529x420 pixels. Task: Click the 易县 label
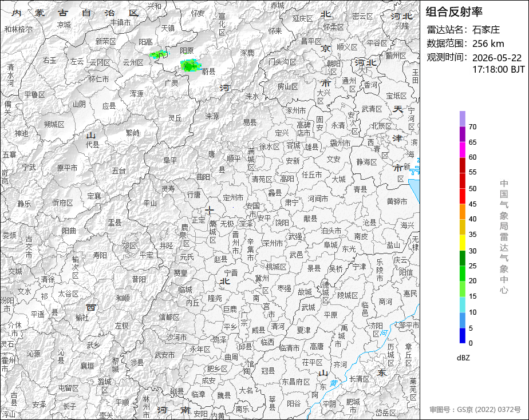point(250,122)
